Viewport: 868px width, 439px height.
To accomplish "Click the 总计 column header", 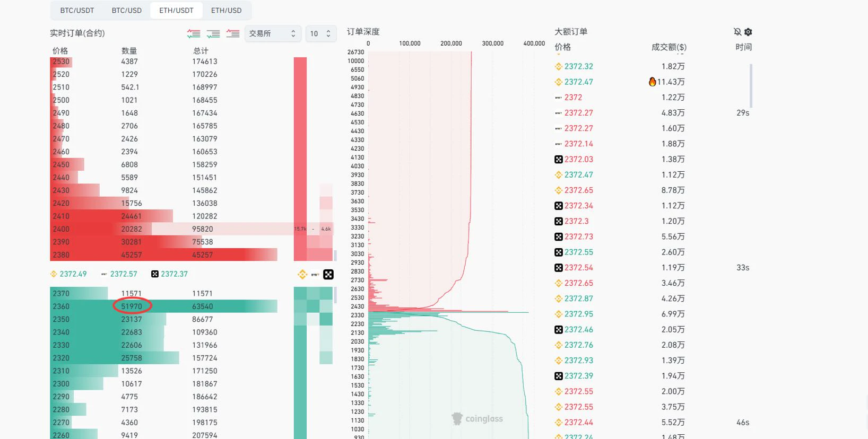I will tap(201, 51).
